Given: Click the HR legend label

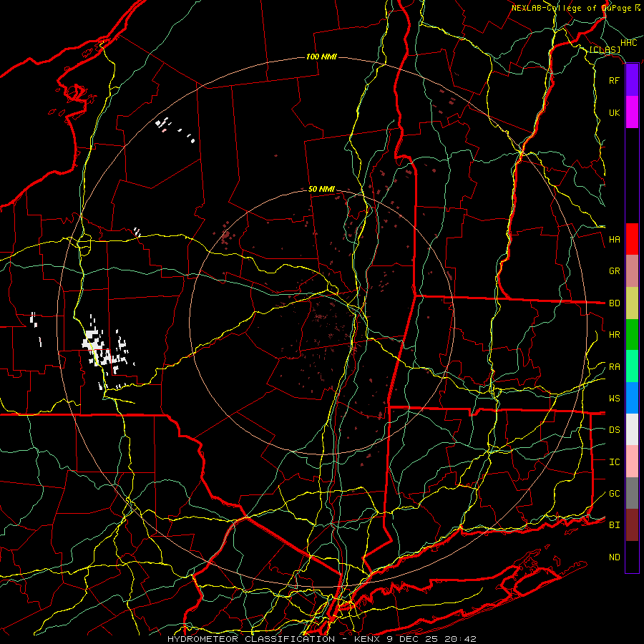Looking at the screenshot, I should tap(615, 335).
